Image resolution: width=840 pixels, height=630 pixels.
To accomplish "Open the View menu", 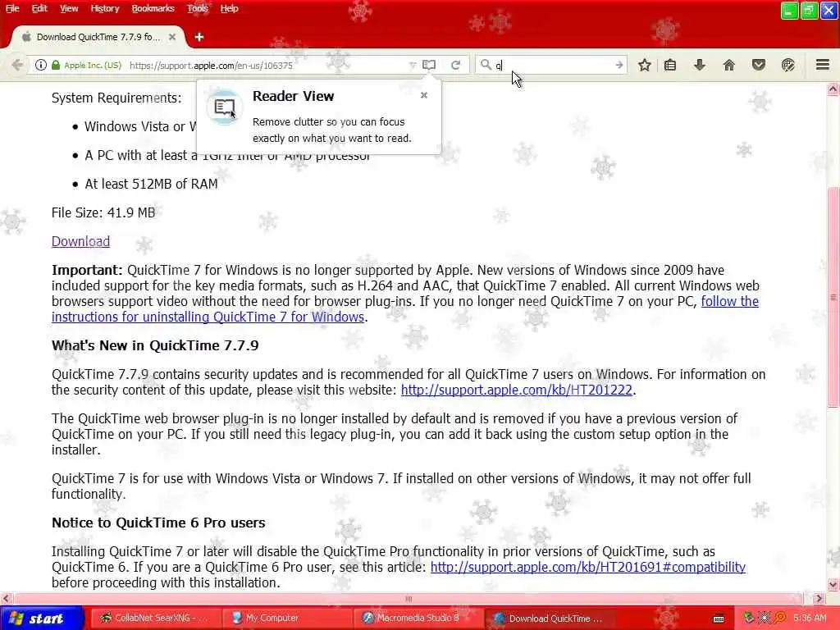I will pos(69,8).
